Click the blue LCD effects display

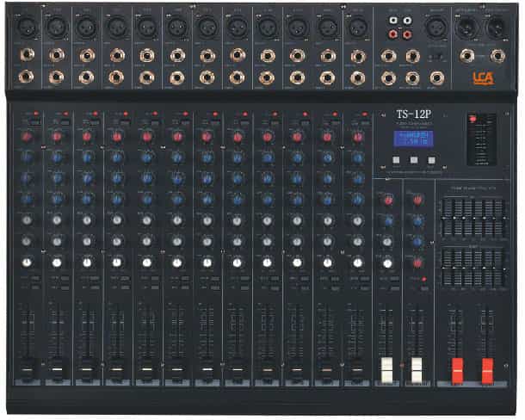(x=409, y=139)
